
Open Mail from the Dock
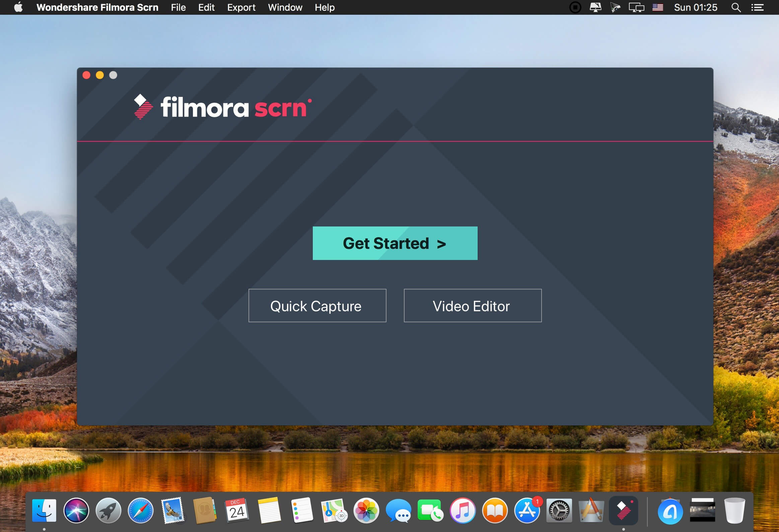click(x=172, y=511)
